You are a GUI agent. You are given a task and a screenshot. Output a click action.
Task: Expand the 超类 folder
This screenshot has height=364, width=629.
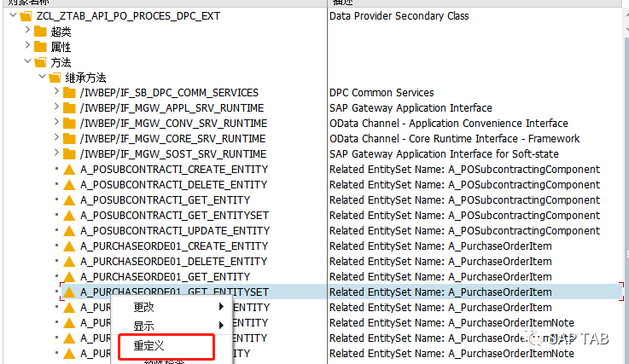tap(27, 30)
